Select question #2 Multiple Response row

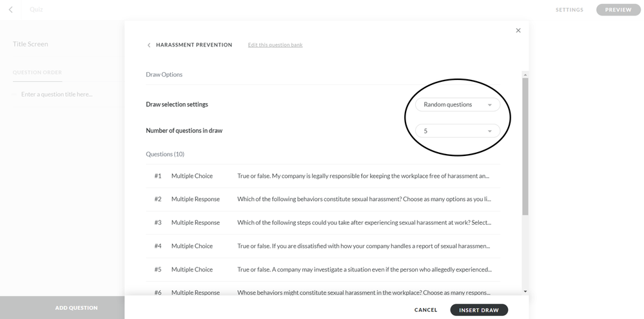pyautogui.click(x=322, y=199)
